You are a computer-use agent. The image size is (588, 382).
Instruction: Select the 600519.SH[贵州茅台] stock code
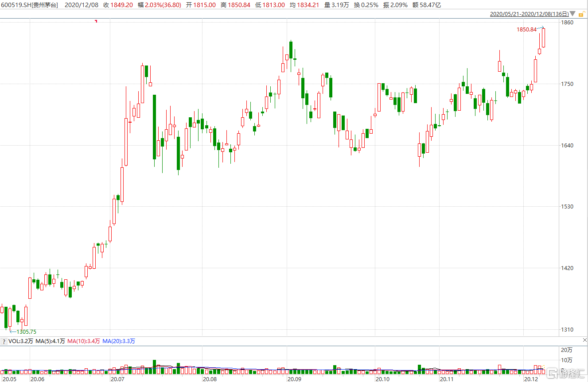[30, 5]
